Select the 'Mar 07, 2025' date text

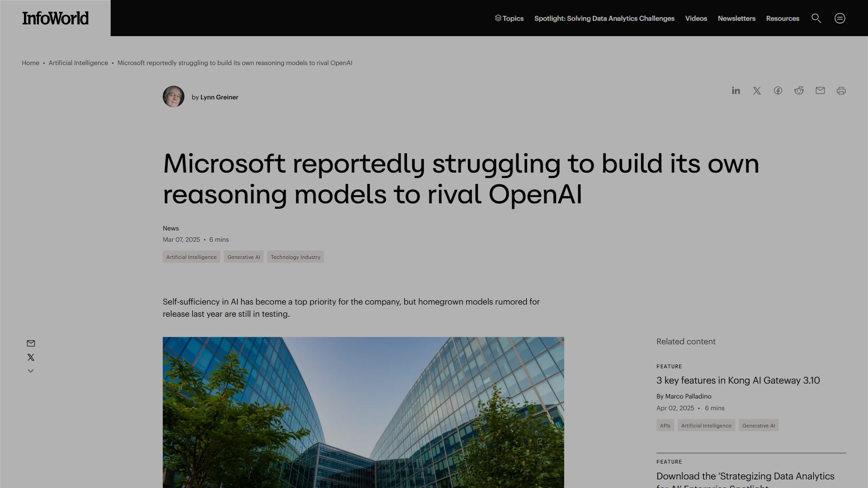coord(181,239)
